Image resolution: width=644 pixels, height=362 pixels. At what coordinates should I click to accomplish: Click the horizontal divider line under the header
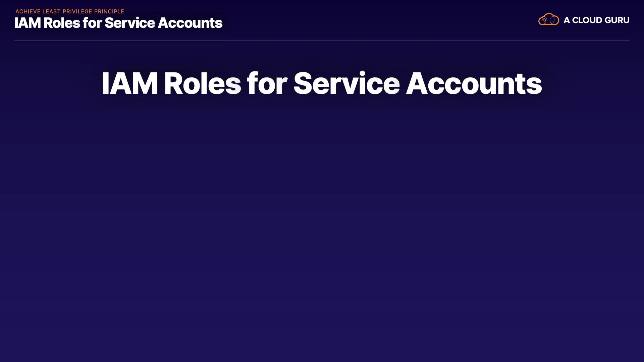pyautogui.click(x=322, y=40)
